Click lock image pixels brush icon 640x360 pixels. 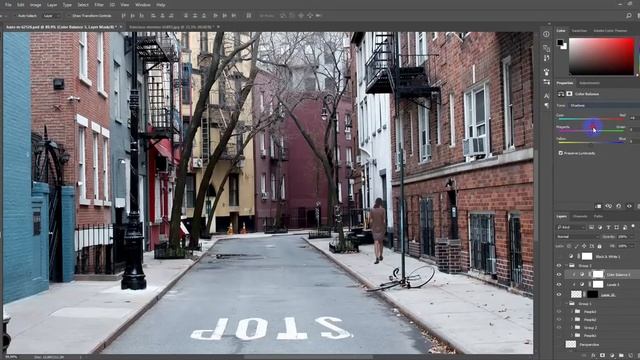pos(576,246)
